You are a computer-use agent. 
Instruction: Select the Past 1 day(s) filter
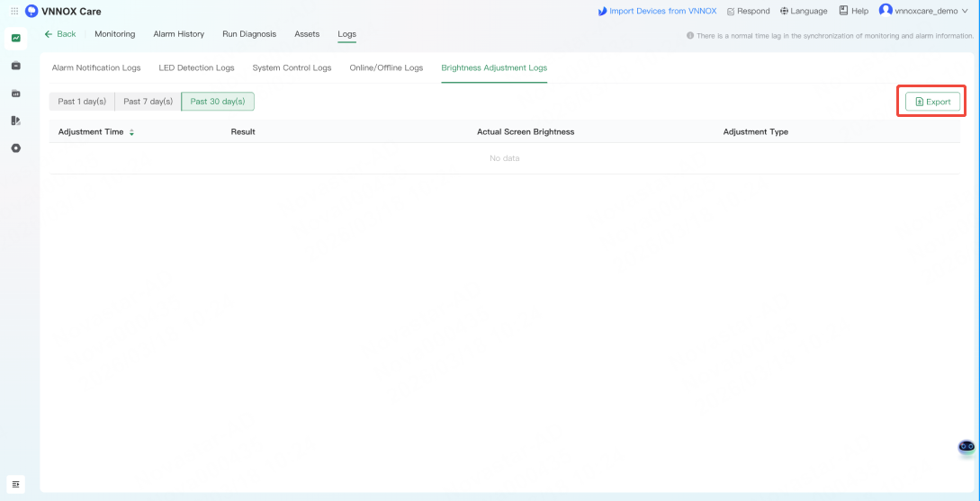pyautogui.click(x=82, y=102)
